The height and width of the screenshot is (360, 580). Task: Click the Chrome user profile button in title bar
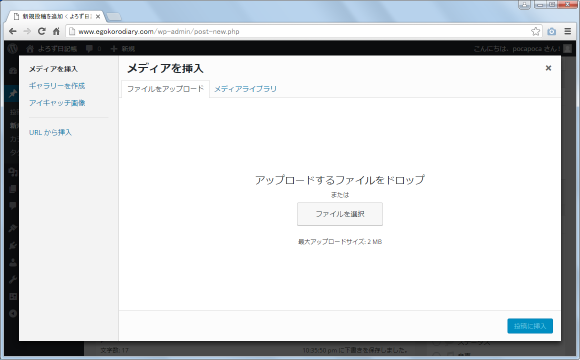click(524, 4)
